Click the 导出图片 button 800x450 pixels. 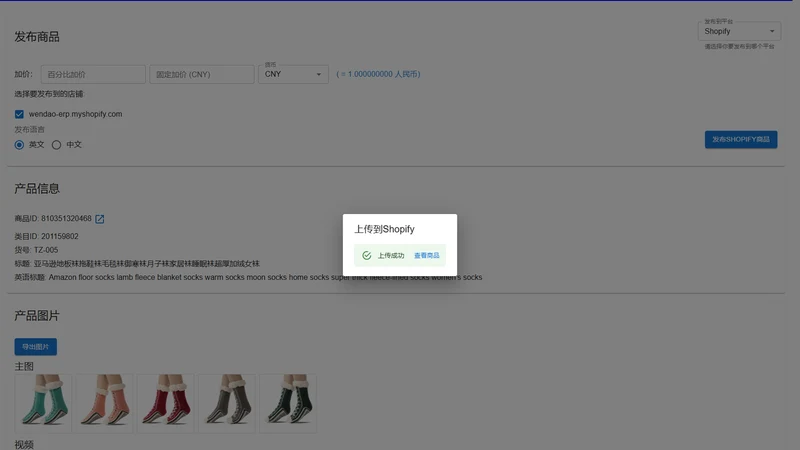tap(36, 347)
